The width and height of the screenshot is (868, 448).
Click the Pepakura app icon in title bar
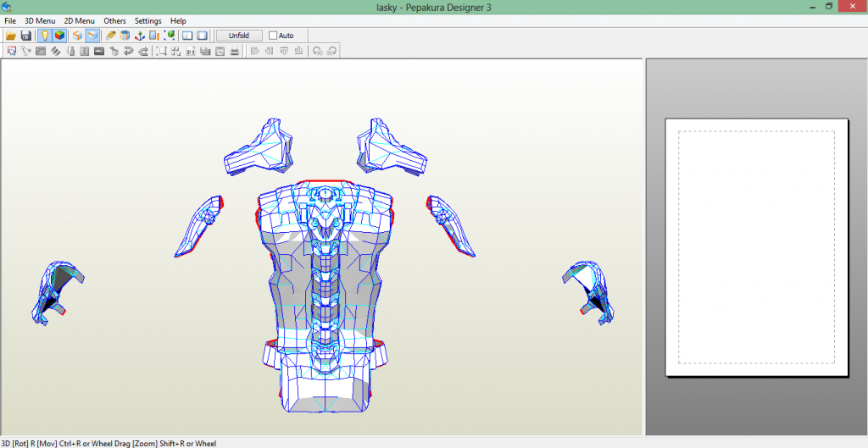(x=7, y=7)
